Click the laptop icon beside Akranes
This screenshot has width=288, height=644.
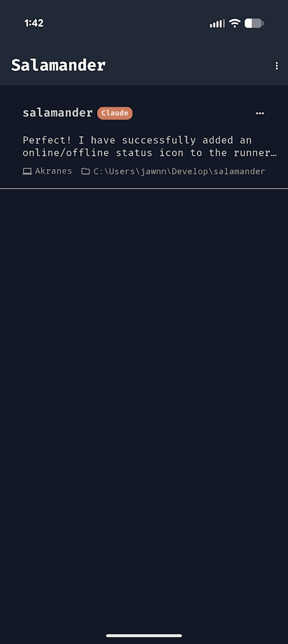[x=27, y=171]
